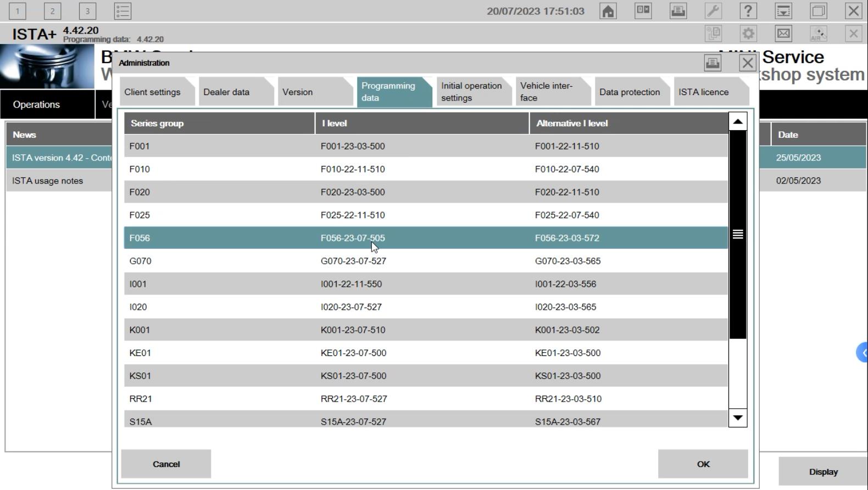The height and width of the screenshot is (490, 868).
Task: Select the F001 series group row
Action: pos(426,146)
